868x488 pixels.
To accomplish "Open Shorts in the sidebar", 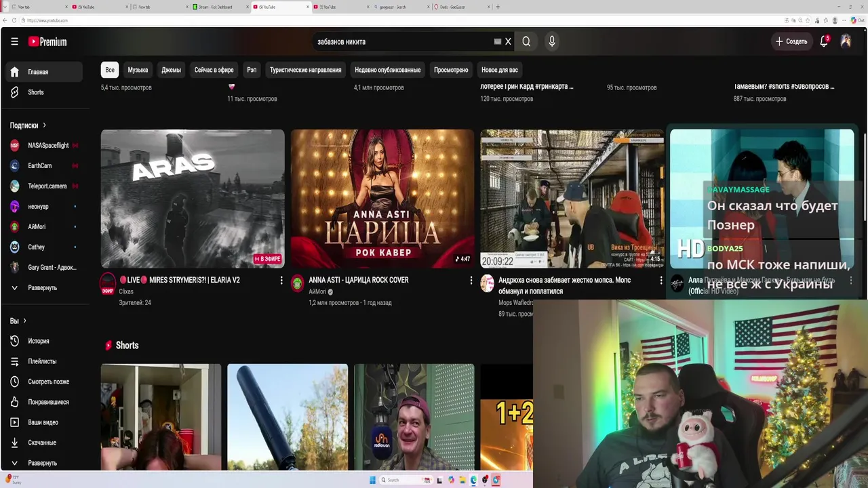I will [x=44, y=92].
